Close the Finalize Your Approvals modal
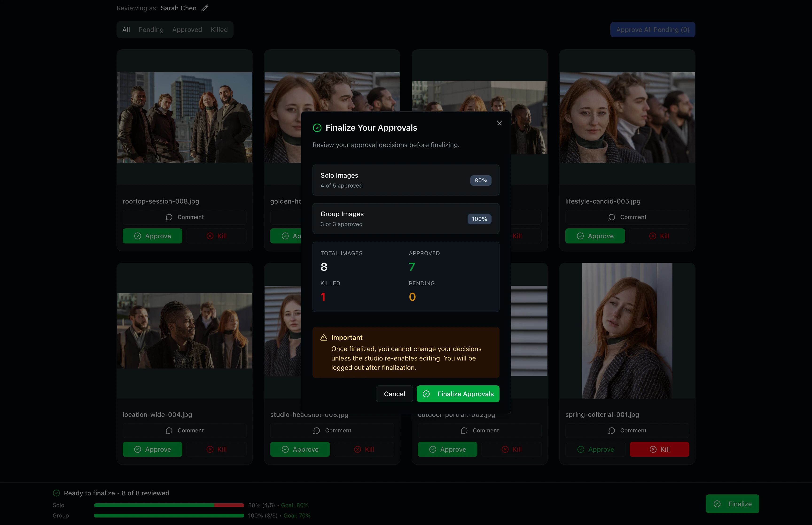 pos(499,123)
